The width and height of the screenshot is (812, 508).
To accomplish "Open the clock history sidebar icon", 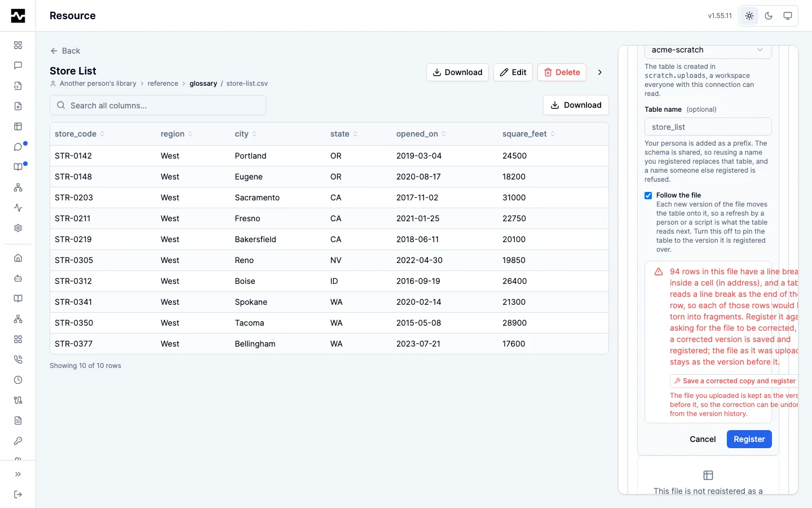I will (18, 380).
